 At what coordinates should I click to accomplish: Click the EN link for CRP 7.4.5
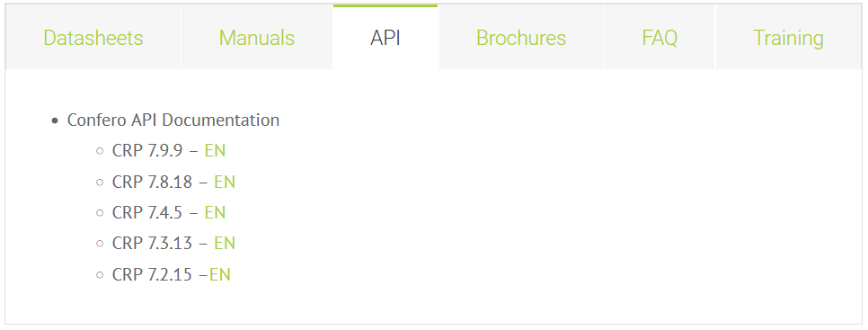(215, 212)
